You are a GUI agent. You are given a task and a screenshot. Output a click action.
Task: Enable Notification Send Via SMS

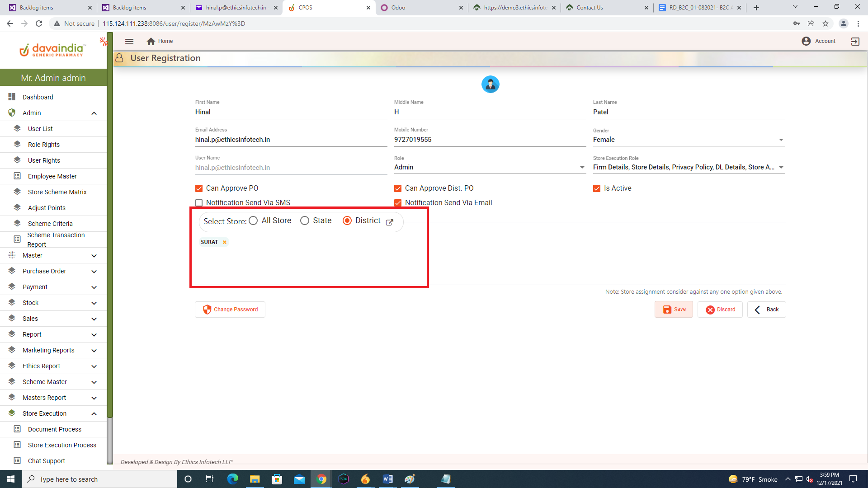[x=199, y=203]
